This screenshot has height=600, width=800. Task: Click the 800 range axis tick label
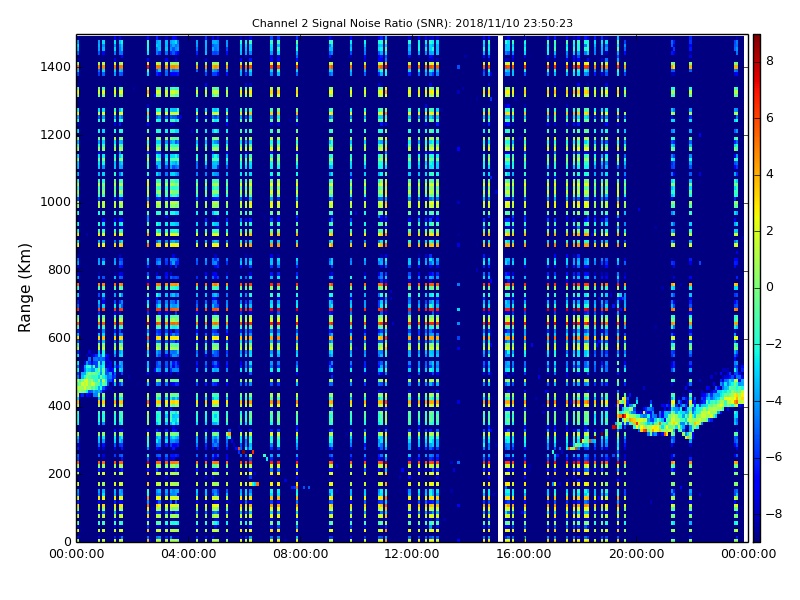59,270
